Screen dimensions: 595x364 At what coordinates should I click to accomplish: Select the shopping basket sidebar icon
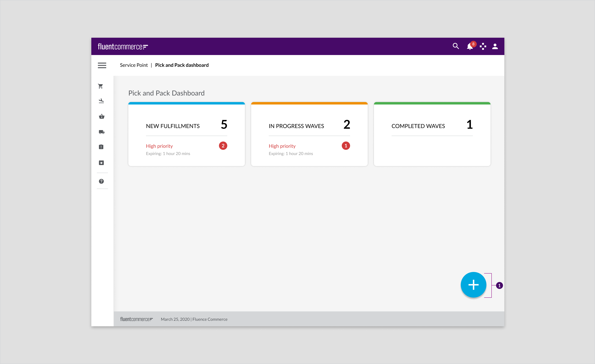point(101,116)
